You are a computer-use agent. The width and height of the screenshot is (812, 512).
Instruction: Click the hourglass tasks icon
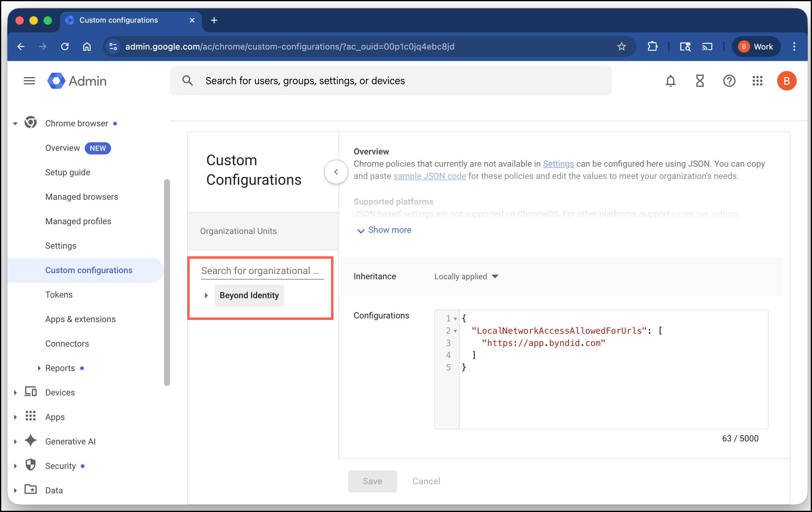tap(700, 81)
